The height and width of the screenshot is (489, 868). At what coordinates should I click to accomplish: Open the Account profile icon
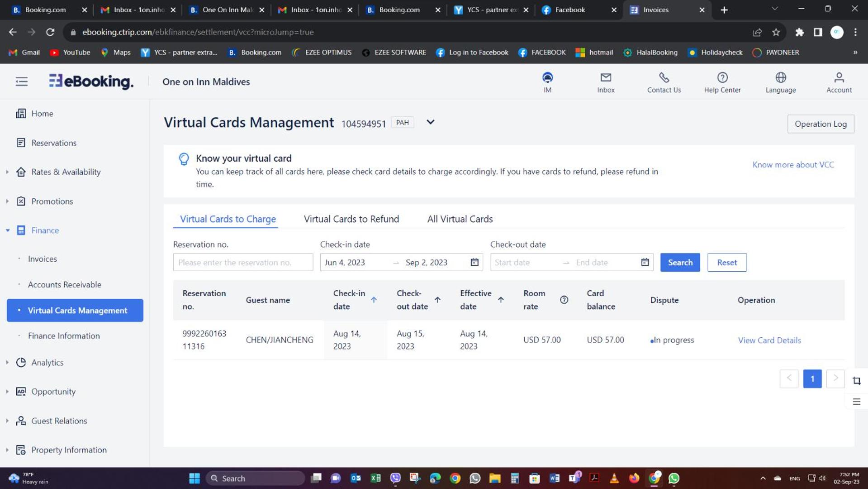tap(839, 78)
